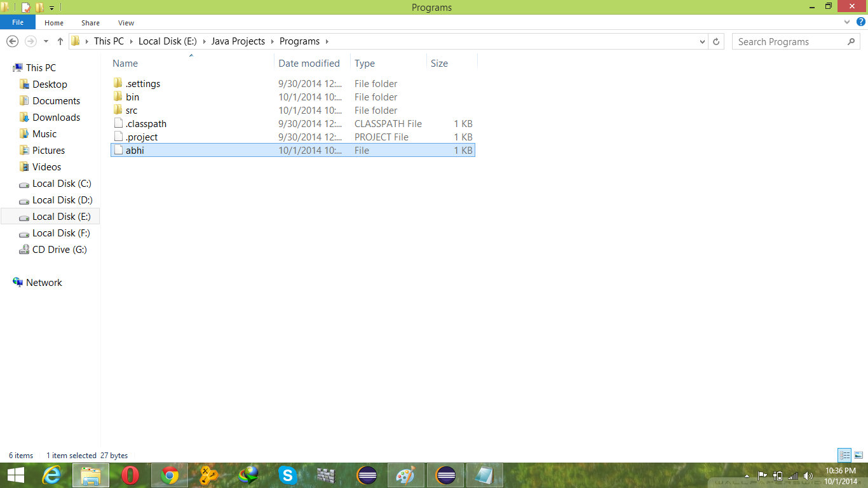Open Internet Download Manager from the taskbar
This screenshot has width=868, height=488.
[248, 475]
